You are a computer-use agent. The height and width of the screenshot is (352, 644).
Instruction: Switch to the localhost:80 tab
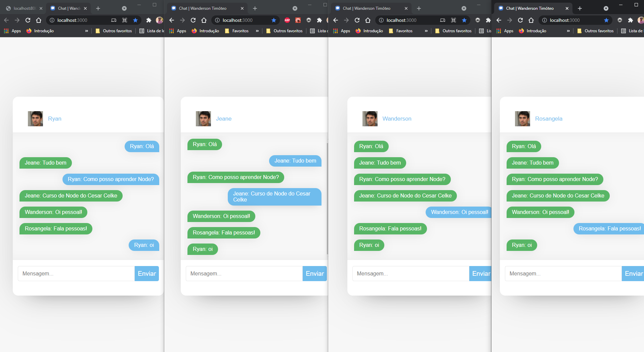[x=24, y=8]
